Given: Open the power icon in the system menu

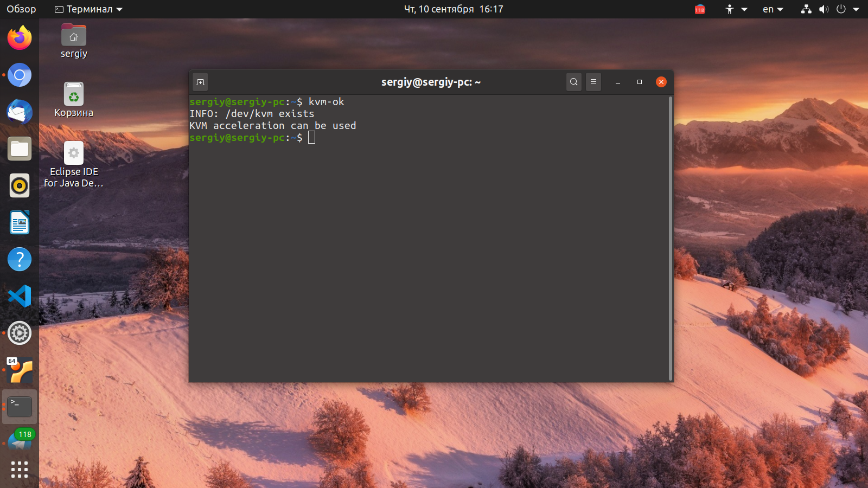Looking at the screenshot, I should 841,9.
